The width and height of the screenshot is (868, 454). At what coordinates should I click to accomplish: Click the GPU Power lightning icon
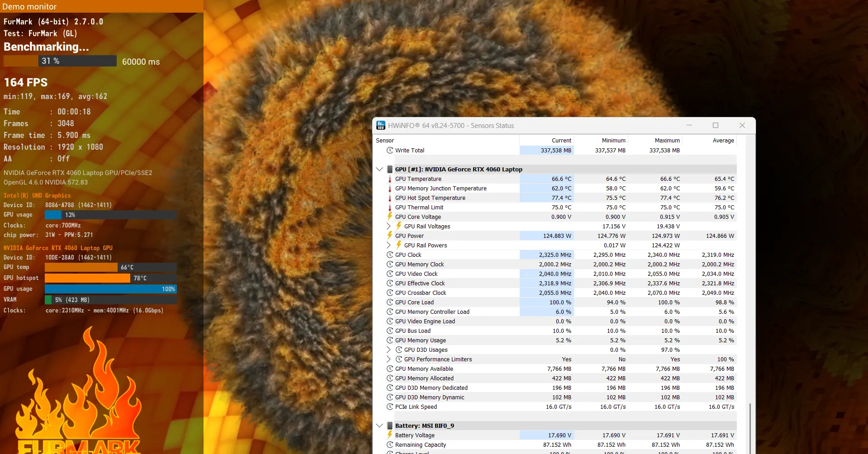tap(389, 236)
